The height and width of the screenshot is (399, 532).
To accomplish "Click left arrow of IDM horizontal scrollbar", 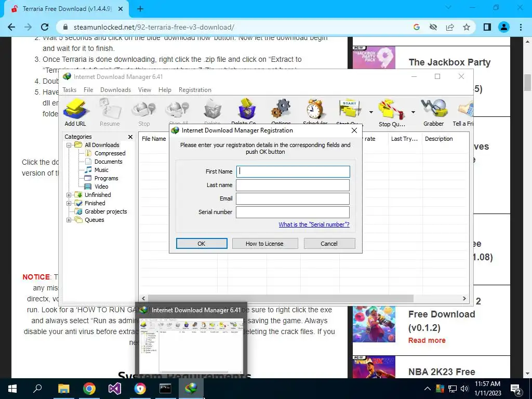I will tap(143, 299).
